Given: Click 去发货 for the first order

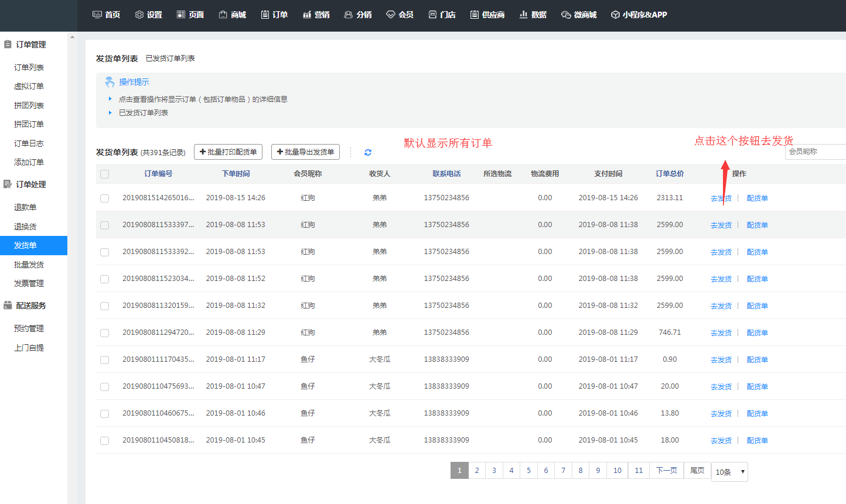Looking at the screenshot, I should [721, 198].
